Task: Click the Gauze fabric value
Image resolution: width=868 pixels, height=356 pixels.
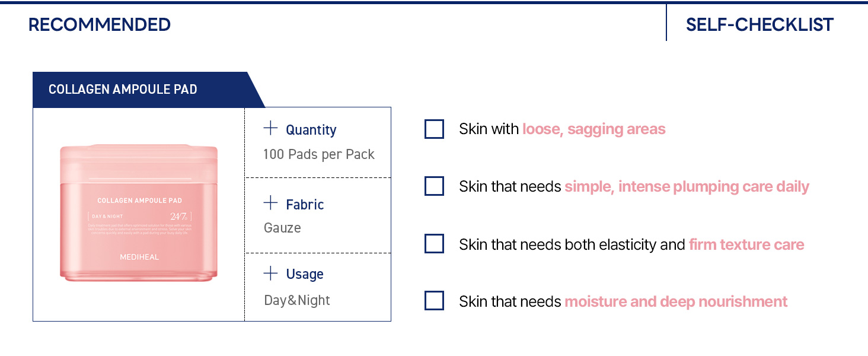Action: point(282,228)
